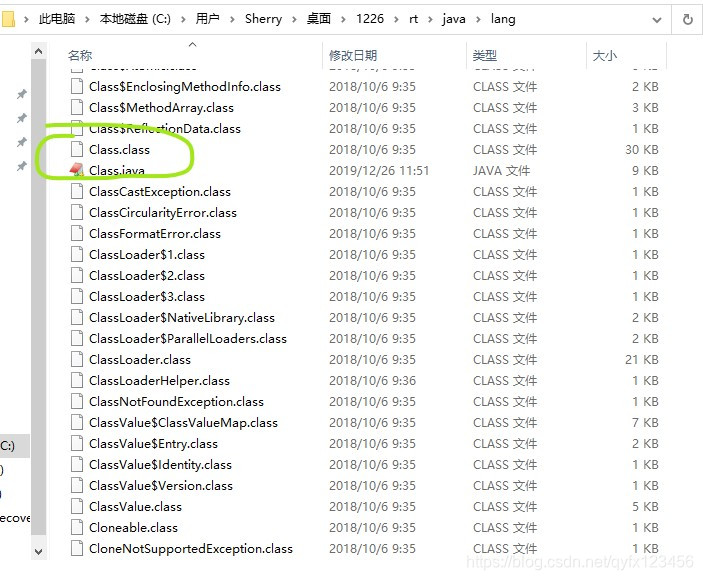Select ClassLoader$3.class file icon
Image resolution: width=703 pixels, height=580 pixels.
pos(77,296)
